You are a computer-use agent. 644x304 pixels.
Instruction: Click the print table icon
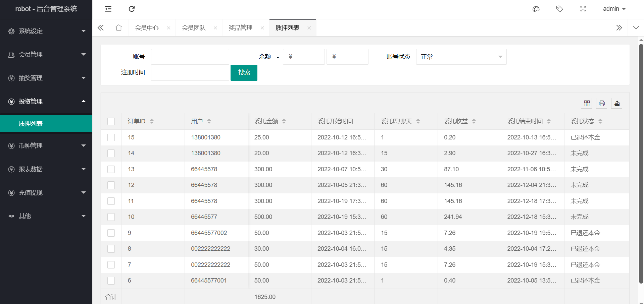pyautogui.click(x=602, y=103)
